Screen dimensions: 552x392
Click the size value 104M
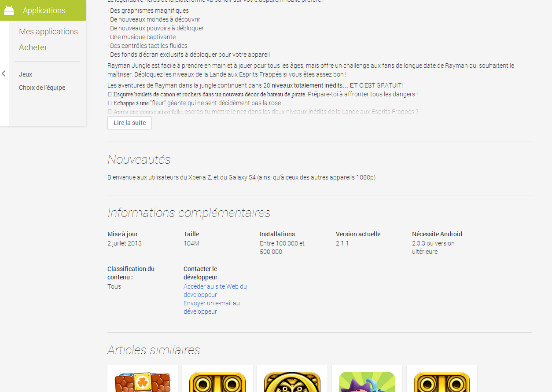click(191, 243)
